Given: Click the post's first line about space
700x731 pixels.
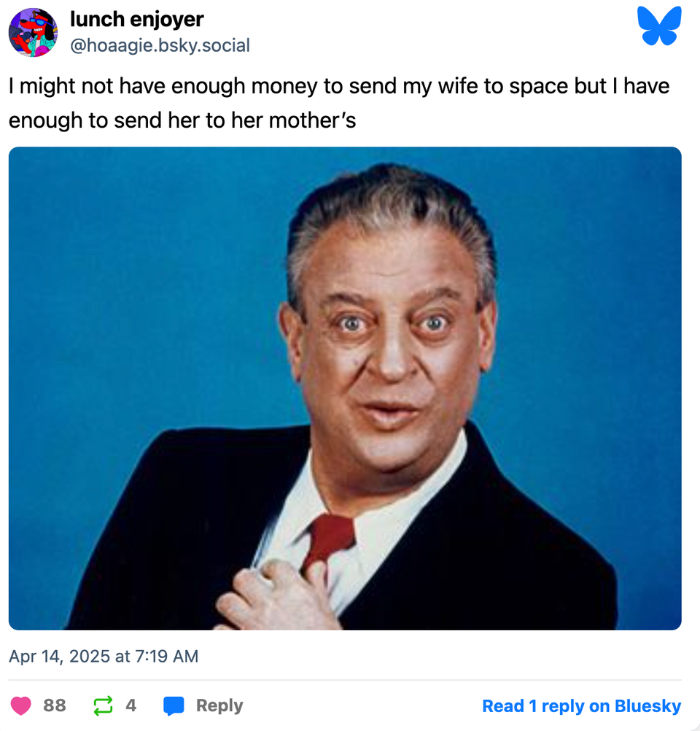Looking at the screenshot, I should (339, 86).
